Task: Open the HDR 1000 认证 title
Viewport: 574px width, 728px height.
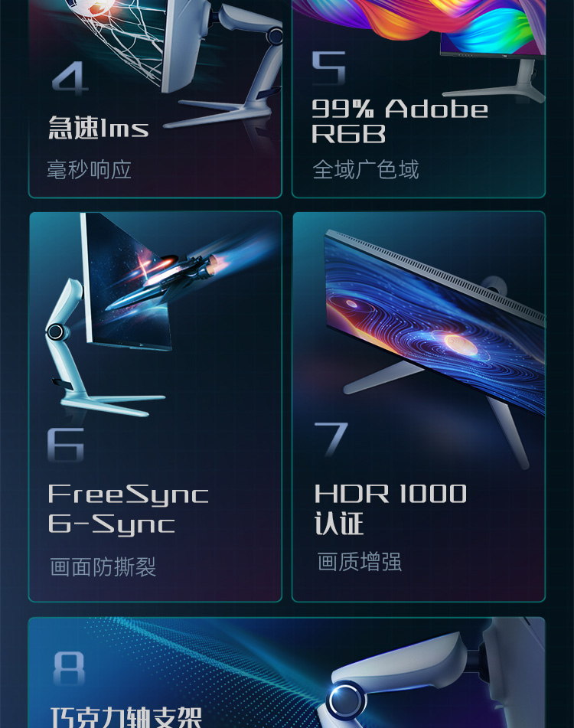Action: click(390, 509)
